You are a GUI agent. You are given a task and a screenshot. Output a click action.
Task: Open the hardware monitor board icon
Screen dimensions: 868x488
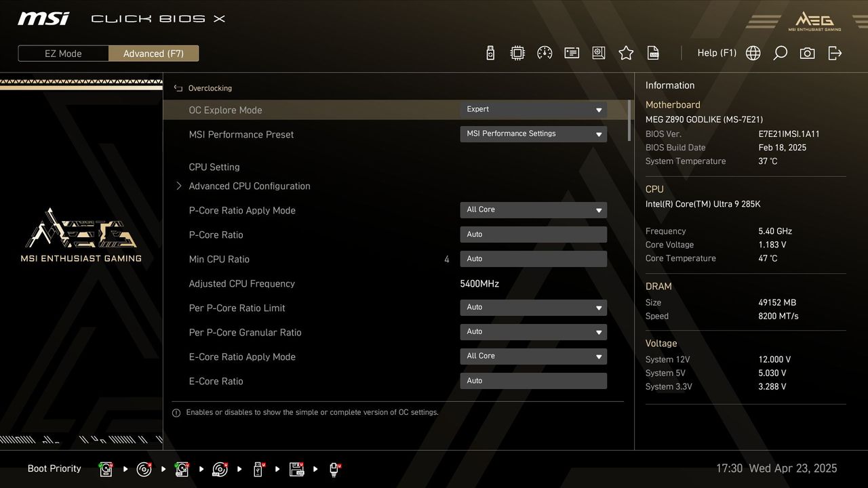[599, 53]
